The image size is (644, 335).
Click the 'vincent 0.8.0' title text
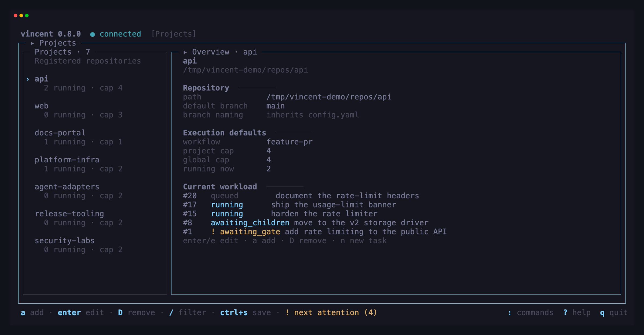[51, 34]
